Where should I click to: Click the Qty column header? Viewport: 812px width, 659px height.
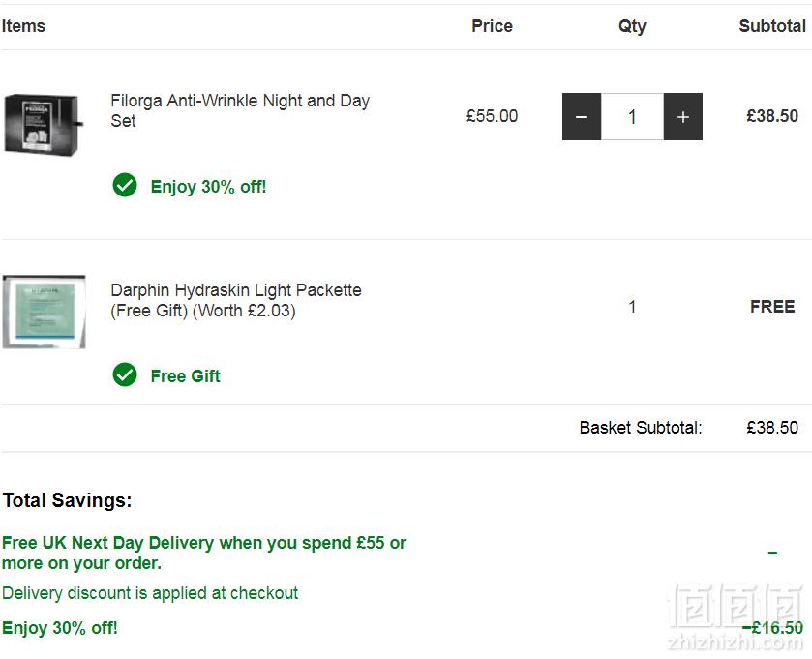632,26
